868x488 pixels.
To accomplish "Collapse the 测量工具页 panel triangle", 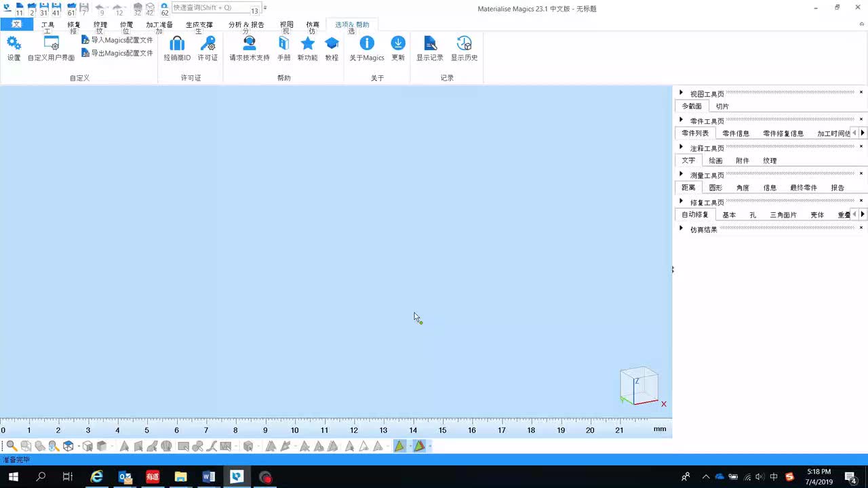I will [681, 174].
